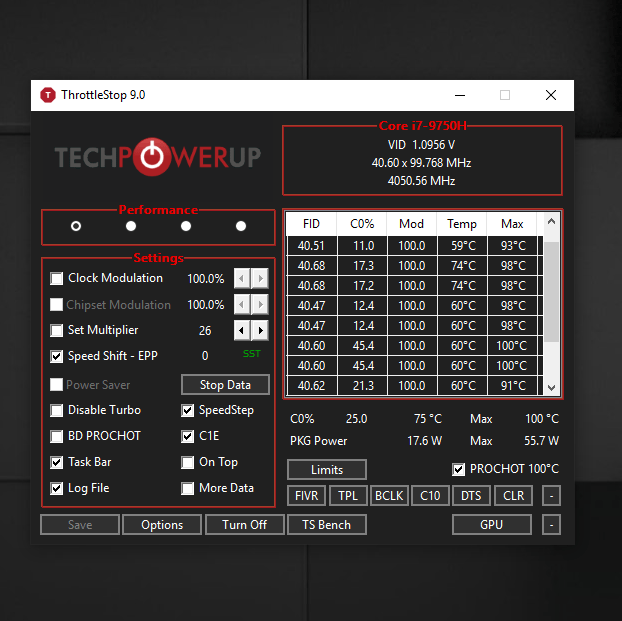Uncheck Task Bar option
This screenshot has width=622, height=621.
56,462
